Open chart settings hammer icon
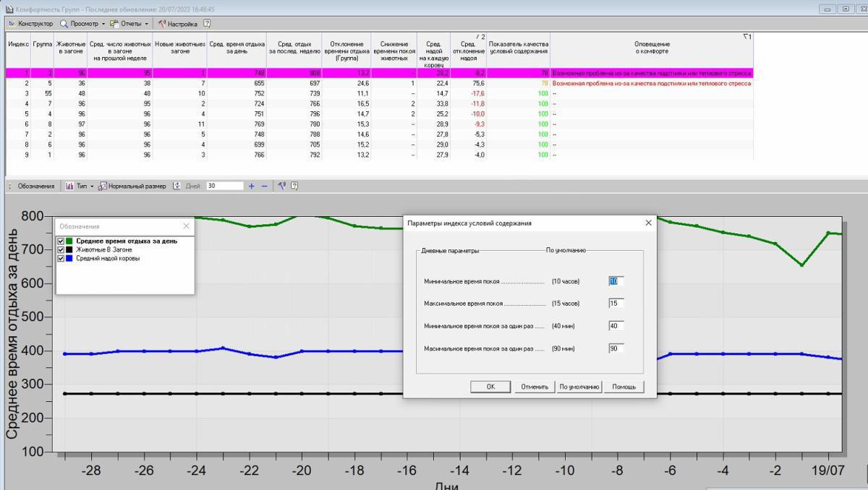Image resolution: width=868 pixels, height=490 pixels. [x=281, y=186]
